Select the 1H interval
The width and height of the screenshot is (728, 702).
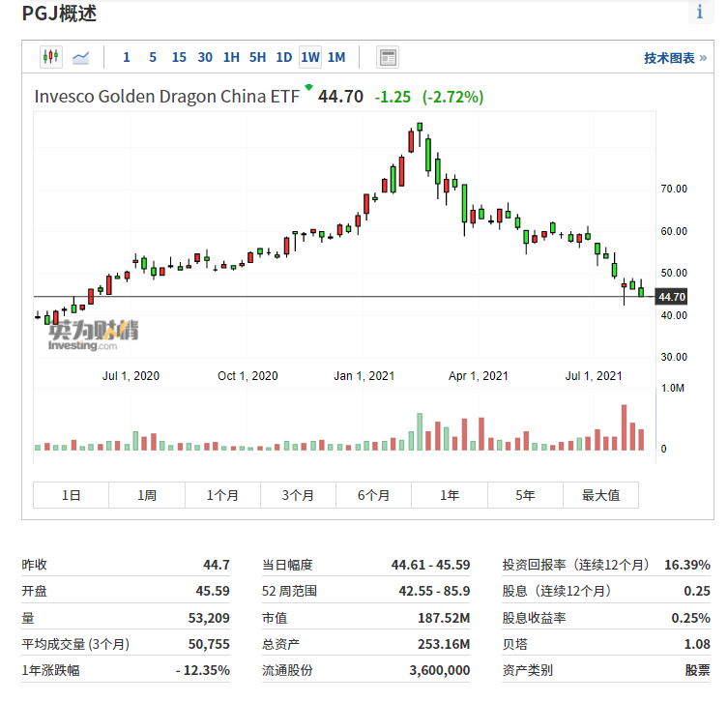coord(231,58)
